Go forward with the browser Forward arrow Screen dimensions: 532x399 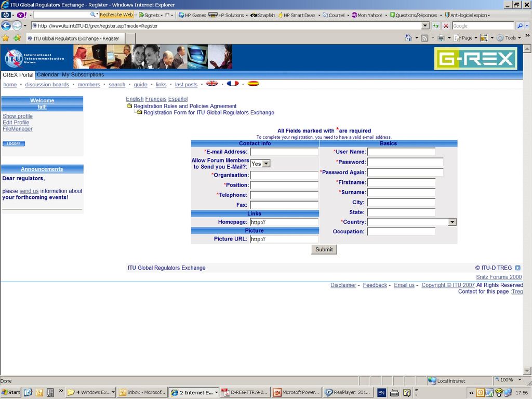coord(16,26)
